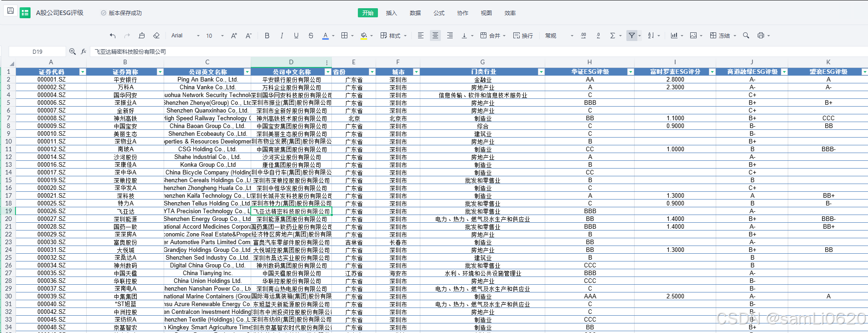Click the formula bar showing 飞亚达精密科技股份有限公司
Viewport: 868px width, 333px height.
point(479,51)
